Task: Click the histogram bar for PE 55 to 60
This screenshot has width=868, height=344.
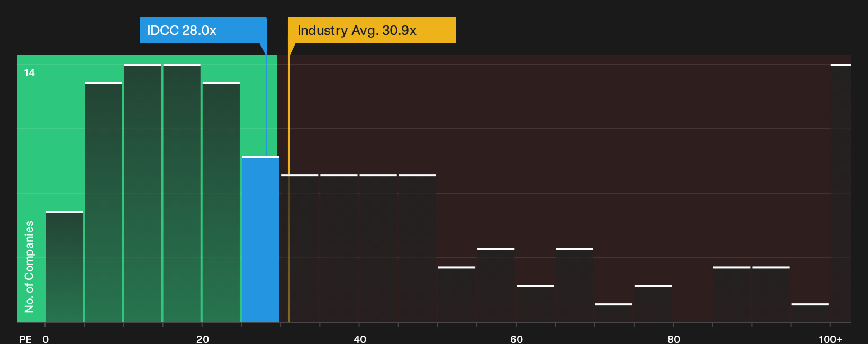Action: tap(496, 285)
